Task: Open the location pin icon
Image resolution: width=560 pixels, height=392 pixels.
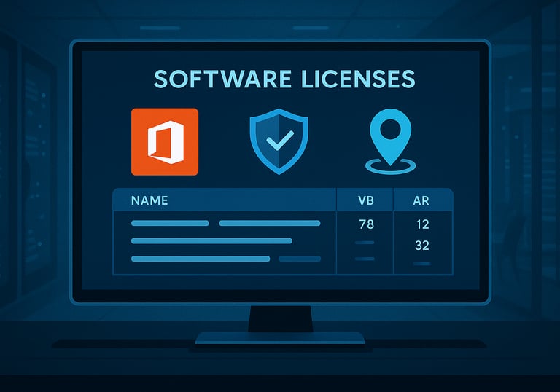Action: [390, 142]
